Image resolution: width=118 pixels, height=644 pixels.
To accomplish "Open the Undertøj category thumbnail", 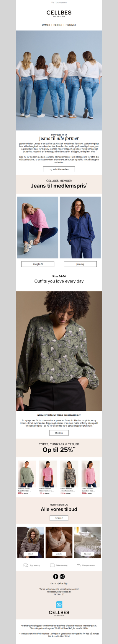I will (x=59, y=542).
